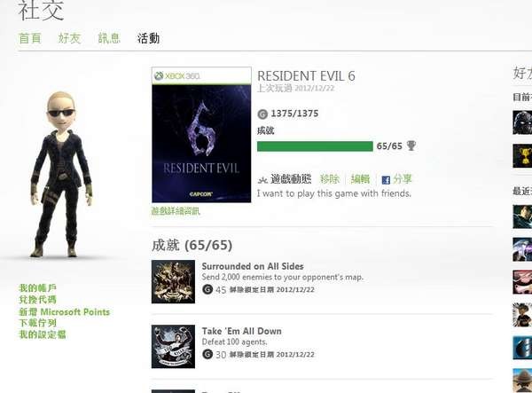Switch to the 首頁 tab
Image resolution: width=532 pixels, height=393 pixels.
[30, 38]
